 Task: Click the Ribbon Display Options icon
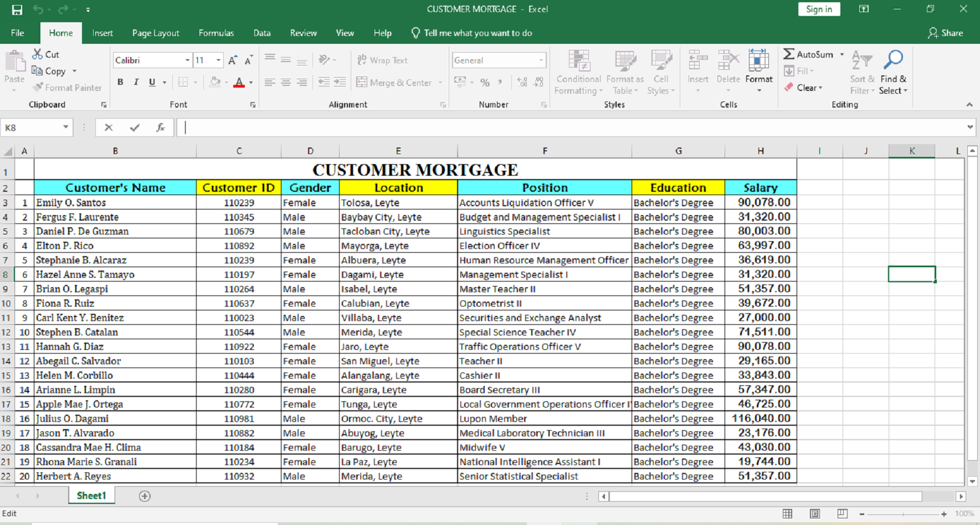pyautogui.click(x=864, y=9)
